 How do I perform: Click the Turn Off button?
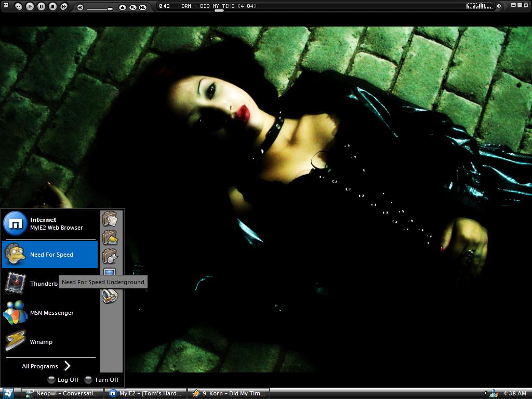(101, 380)
